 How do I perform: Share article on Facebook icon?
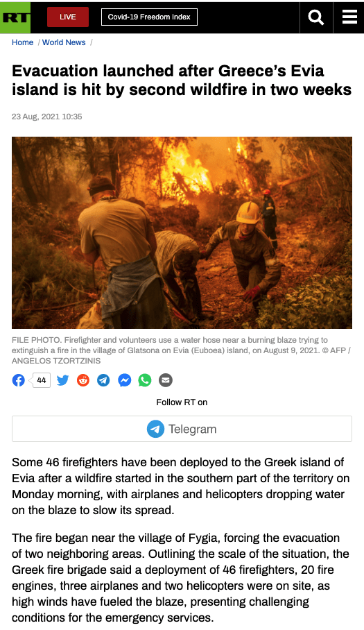[x=19, y=380]
